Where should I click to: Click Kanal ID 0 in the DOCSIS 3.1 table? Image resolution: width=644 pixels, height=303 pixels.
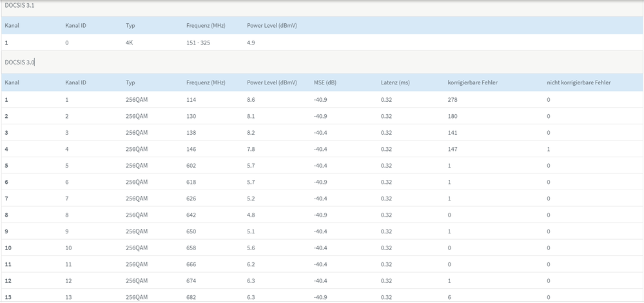tap(67, 43)
